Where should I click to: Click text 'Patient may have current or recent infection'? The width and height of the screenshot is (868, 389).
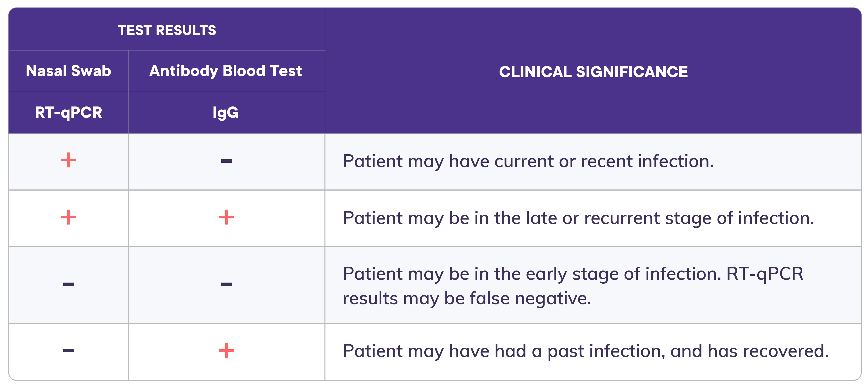click(x=528, y=161)
